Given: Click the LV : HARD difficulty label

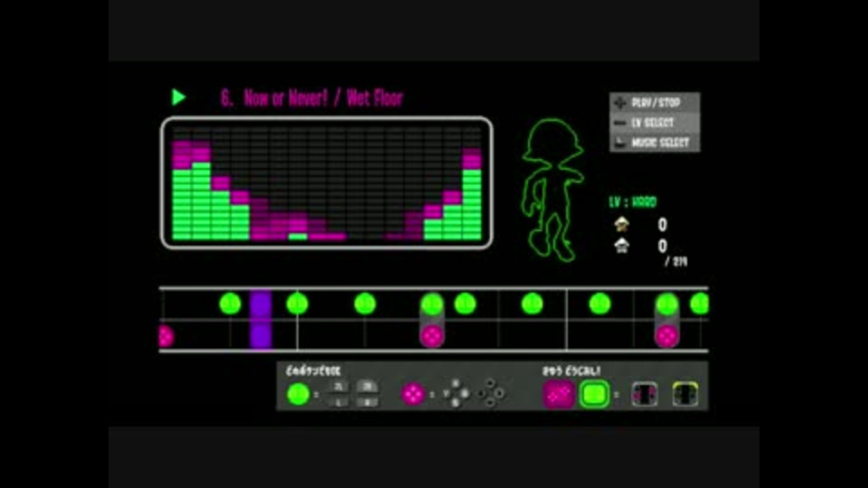Looking at the screenshot, I should 633,202.
